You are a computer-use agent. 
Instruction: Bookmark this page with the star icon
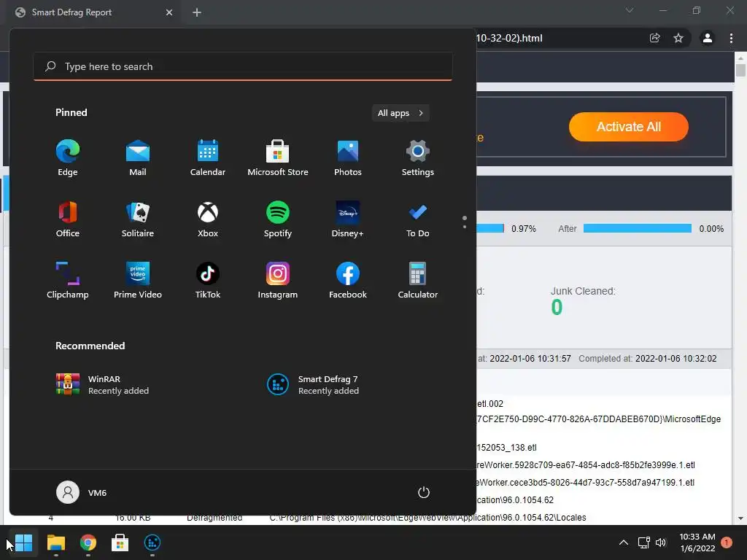tap(678, 38)
